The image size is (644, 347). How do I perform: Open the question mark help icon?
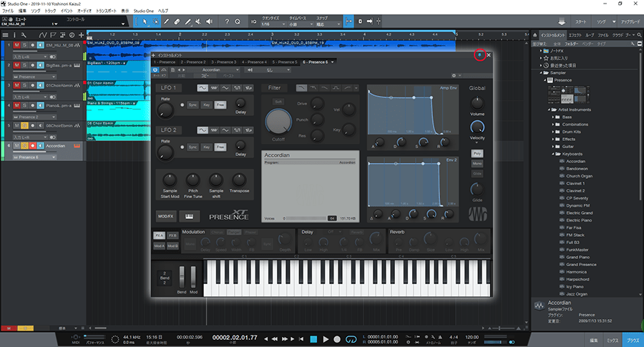pos(227,21)
